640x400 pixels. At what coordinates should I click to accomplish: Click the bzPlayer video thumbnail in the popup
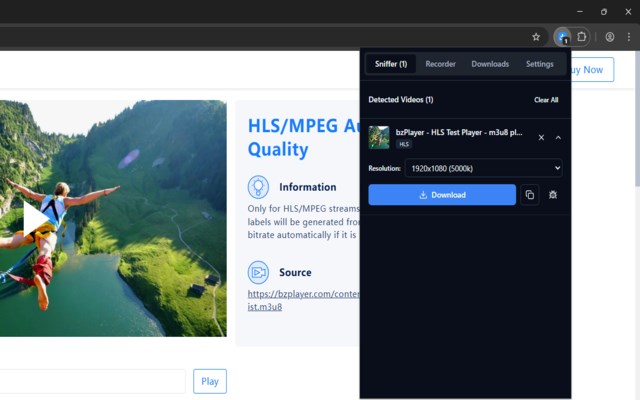379,138
